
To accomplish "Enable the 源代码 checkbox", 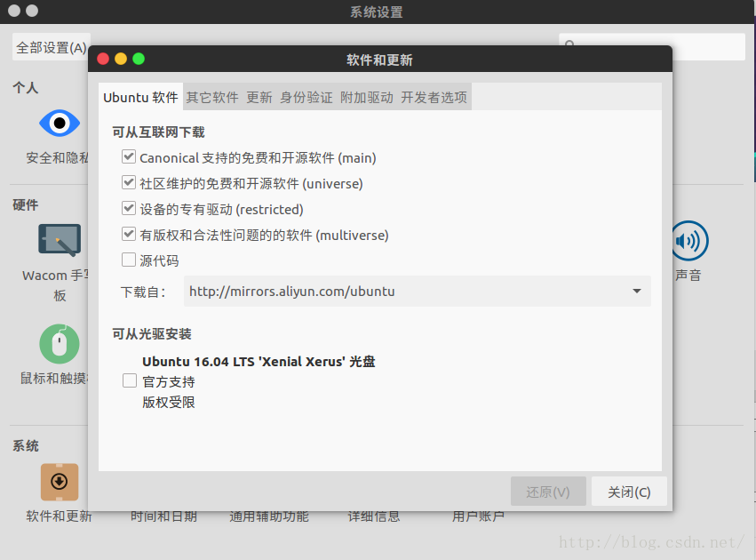I will pos(128,260).
